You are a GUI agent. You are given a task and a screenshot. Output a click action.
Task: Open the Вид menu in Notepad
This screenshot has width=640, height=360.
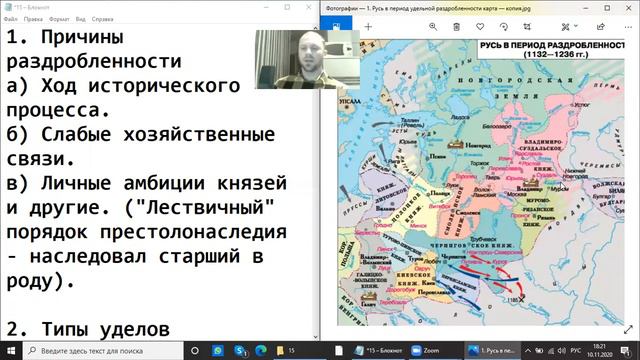(x=80, y=19)
